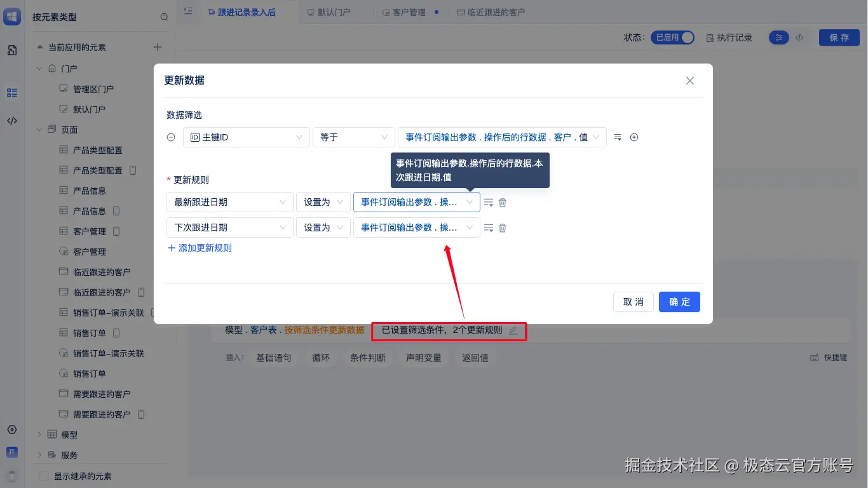Open value-type icon on 最新跟进日期 row

(x=489, y=202)
